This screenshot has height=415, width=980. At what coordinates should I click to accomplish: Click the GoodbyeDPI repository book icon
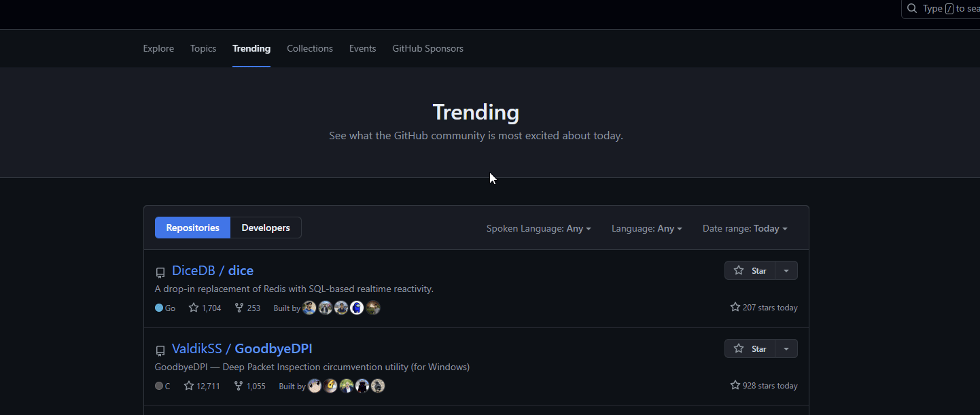tap(160, 350)
